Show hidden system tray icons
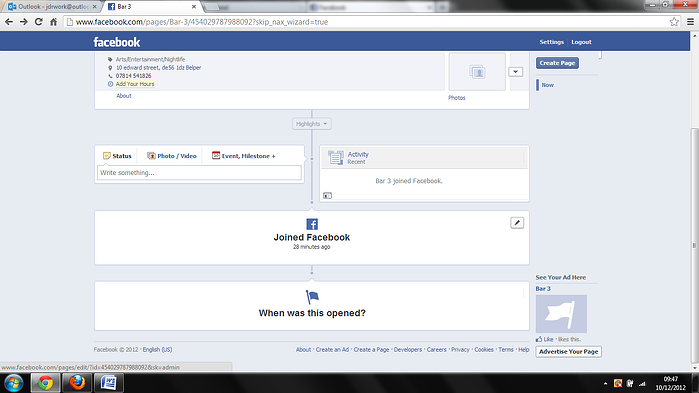This screenshot has height=393, width=699. [605, 383]
